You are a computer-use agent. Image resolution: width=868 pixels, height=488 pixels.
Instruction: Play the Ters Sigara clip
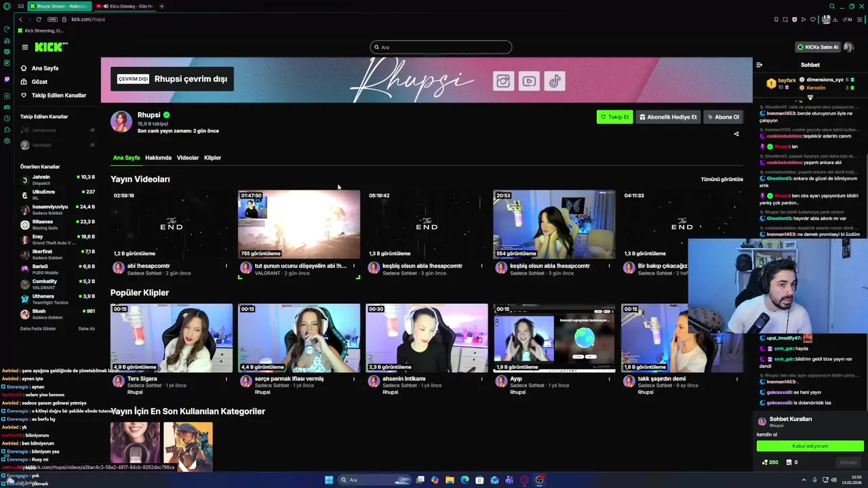pos(172,338)
